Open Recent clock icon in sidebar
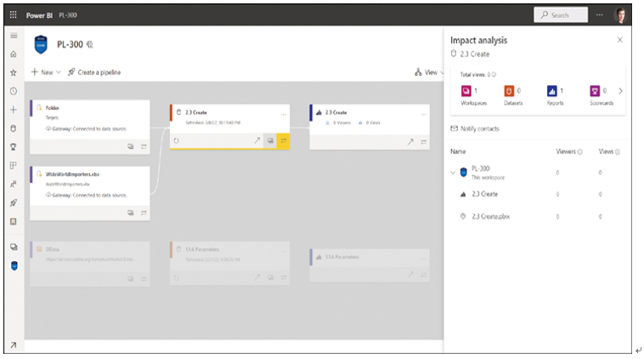 pos(14,91)
